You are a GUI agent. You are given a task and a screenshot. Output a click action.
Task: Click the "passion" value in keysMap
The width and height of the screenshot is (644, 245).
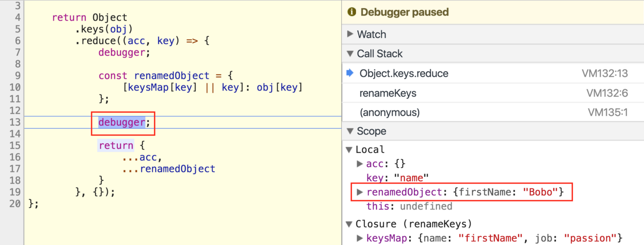click(590, 238)
